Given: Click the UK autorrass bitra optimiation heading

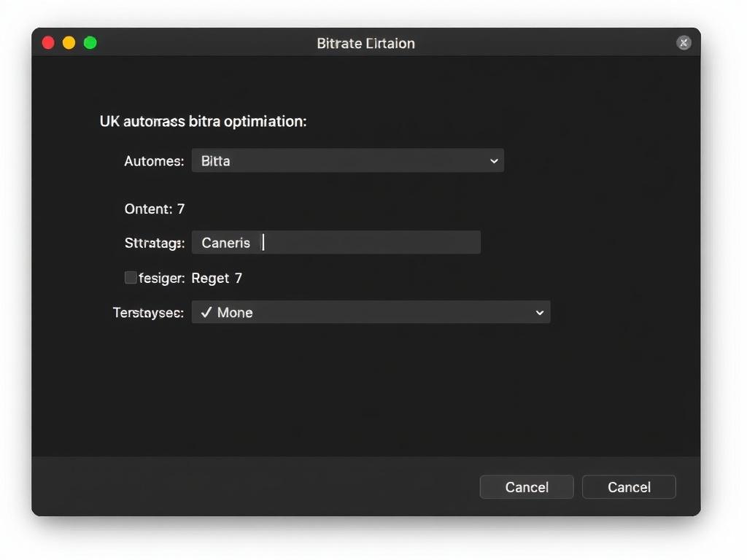Looking at the screenshot, I should coord(203,122).
